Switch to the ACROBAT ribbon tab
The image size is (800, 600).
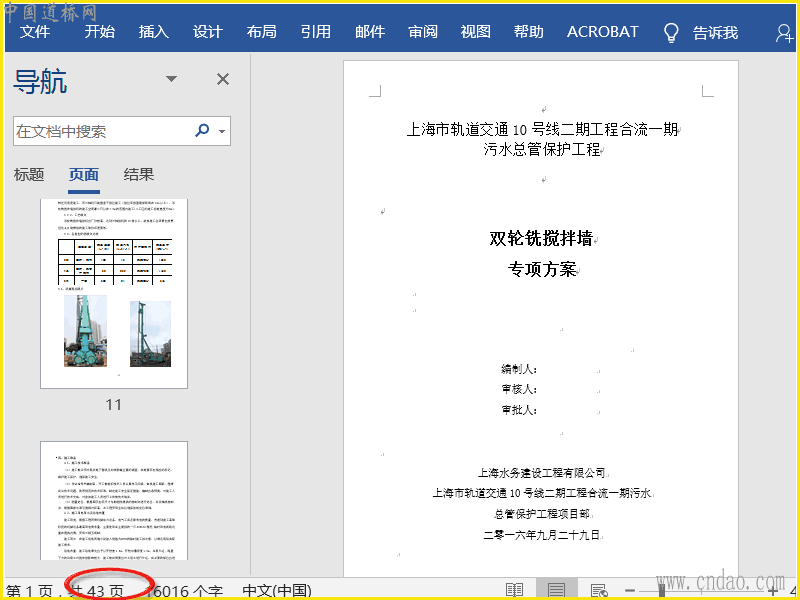(x=603, y=32)
